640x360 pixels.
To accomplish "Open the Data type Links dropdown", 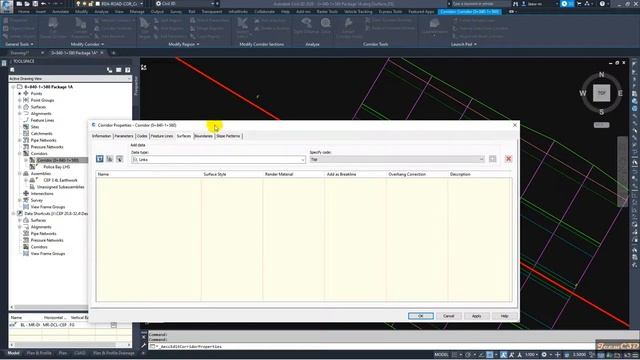I will tap(302, 160).
